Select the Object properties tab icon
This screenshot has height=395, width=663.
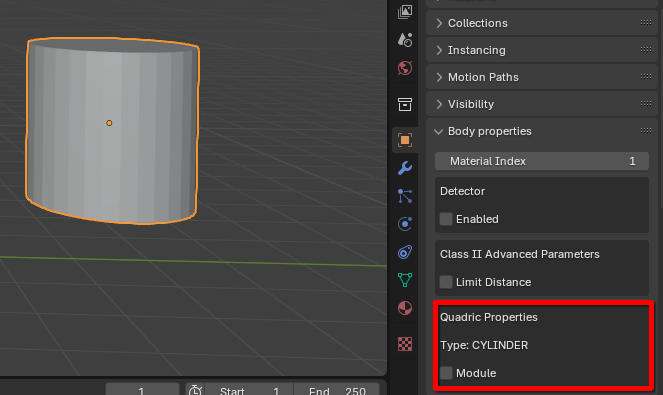(x=405, y=140)
